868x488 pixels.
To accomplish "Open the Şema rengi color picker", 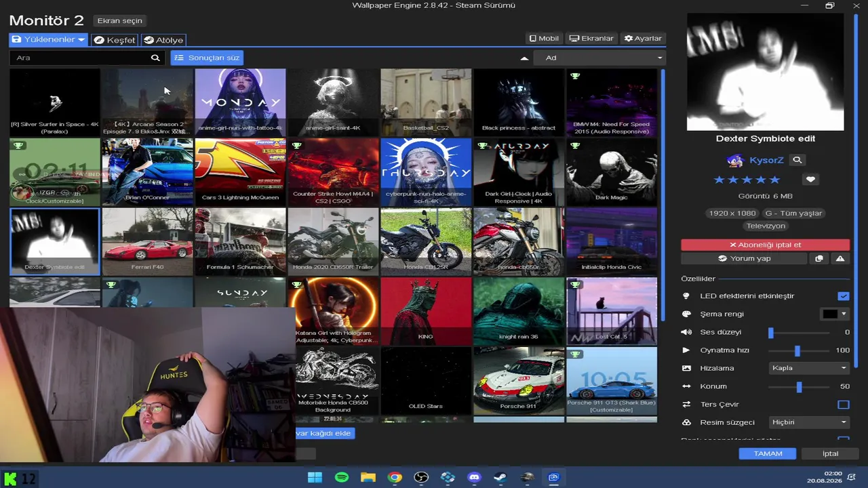I will point(835,314).
